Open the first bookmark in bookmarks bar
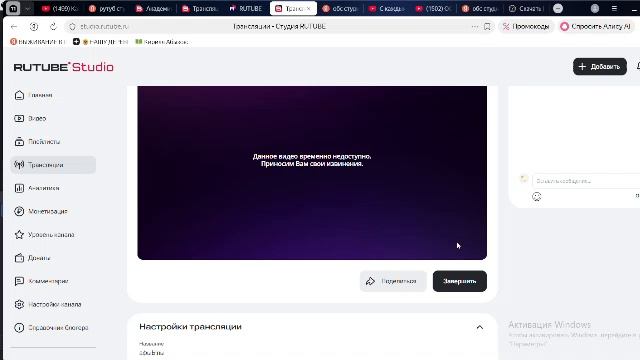This screenshot has height=360, width=640. 38,42
